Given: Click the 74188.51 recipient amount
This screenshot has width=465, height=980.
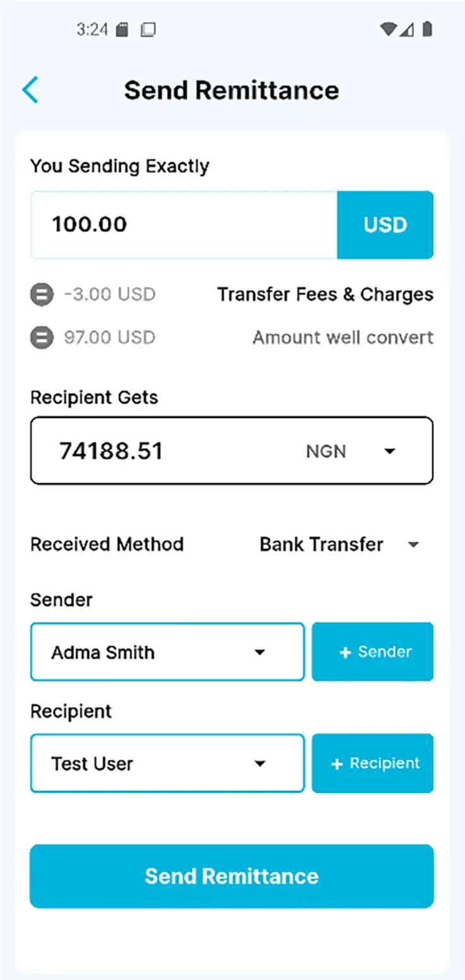Looking at the screenshot, I should click(x=111, y=451).
